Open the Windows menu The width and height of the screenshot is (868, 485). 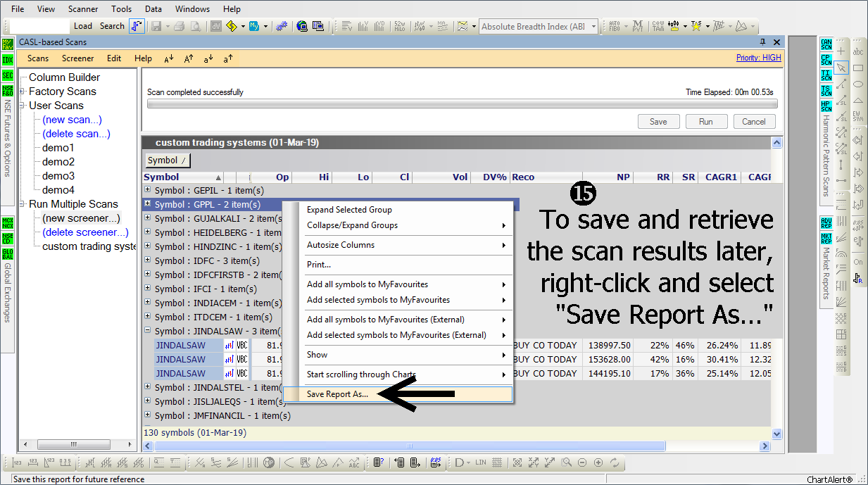[192, 9]
